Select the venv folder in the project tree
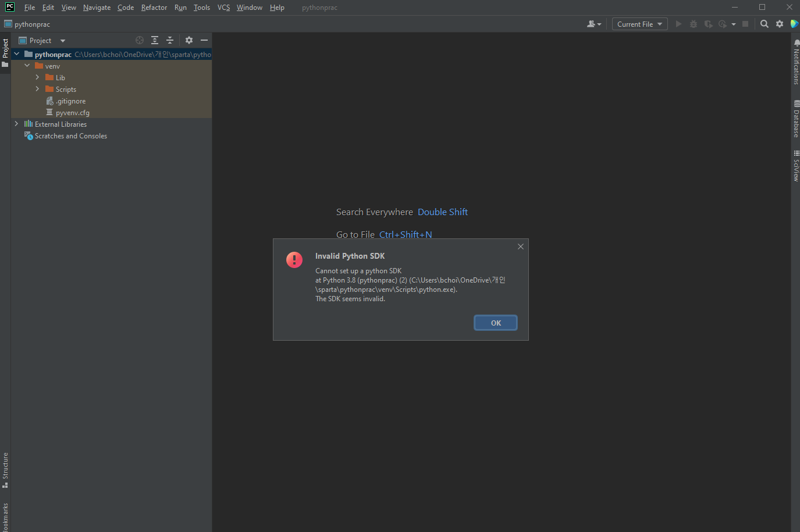 [111, 66]
